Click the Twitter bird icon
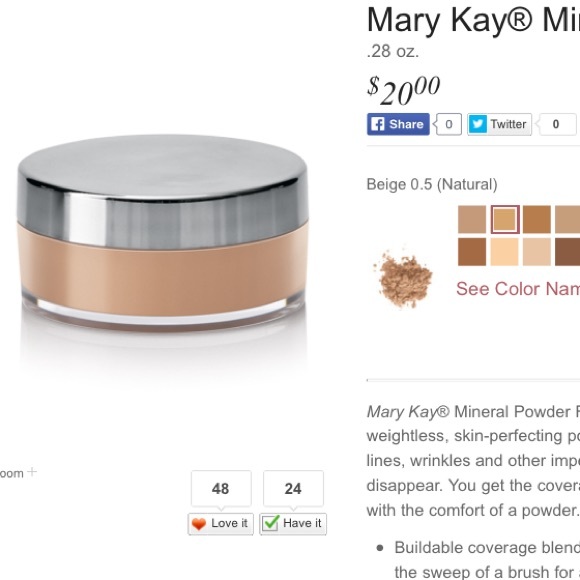Image resolution: width=580 pixels, height=580 pixels. tap(478, 124)
